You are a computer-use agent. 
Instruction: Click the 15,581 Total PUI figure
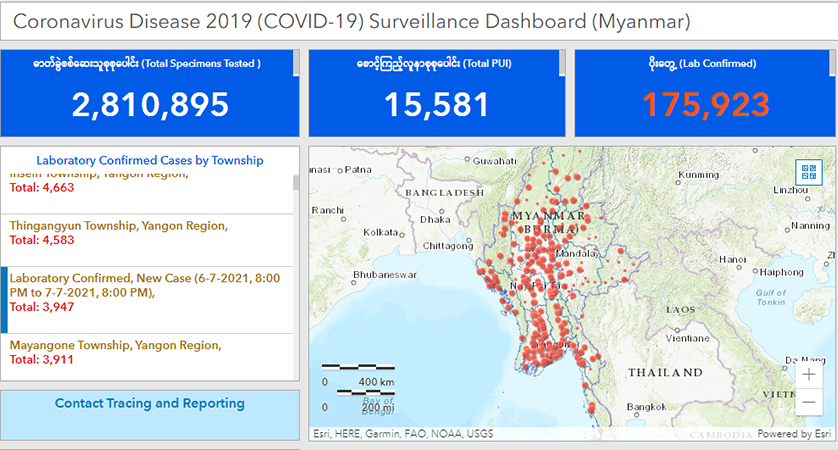pos(436,104)
